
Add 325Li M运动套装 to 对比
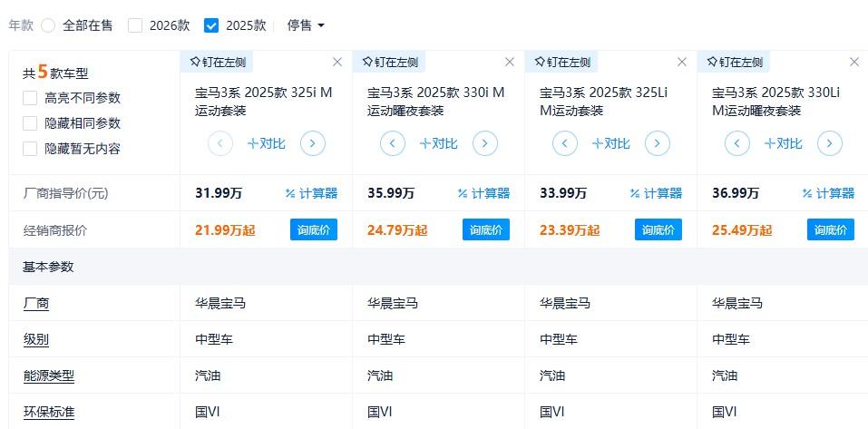pyautogui.click(x=611, y=144)
